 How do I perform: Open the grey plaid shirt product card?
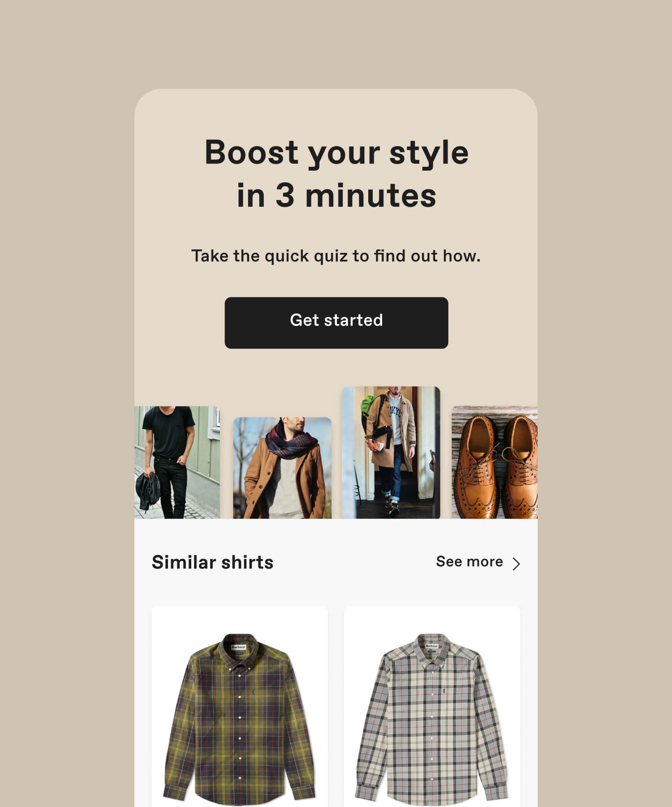tap(432, 707)
